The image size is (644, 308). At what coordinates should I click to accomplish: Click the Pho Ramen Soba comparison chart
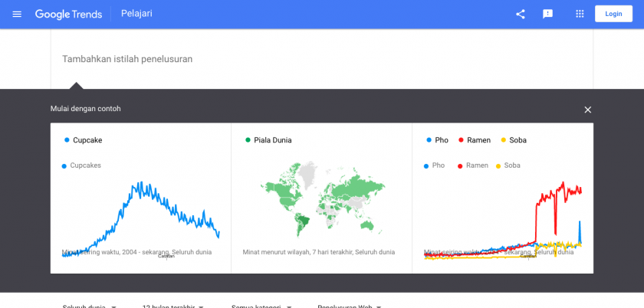[502, 218]
